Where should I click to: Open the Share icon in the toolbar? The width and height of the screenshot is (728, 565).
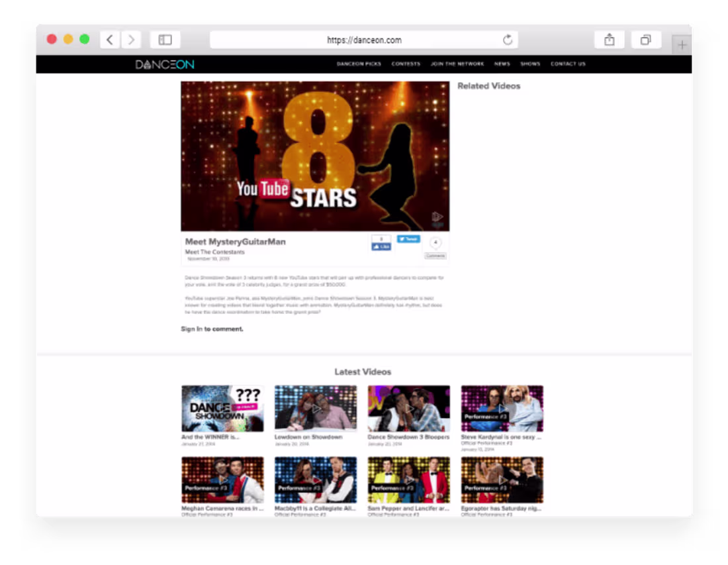pos(609,40)
